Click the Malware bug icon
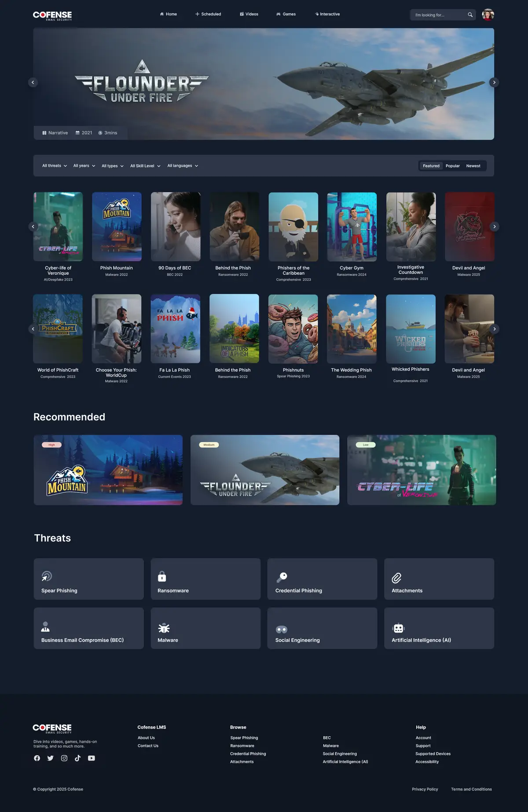 coord(164,628)
